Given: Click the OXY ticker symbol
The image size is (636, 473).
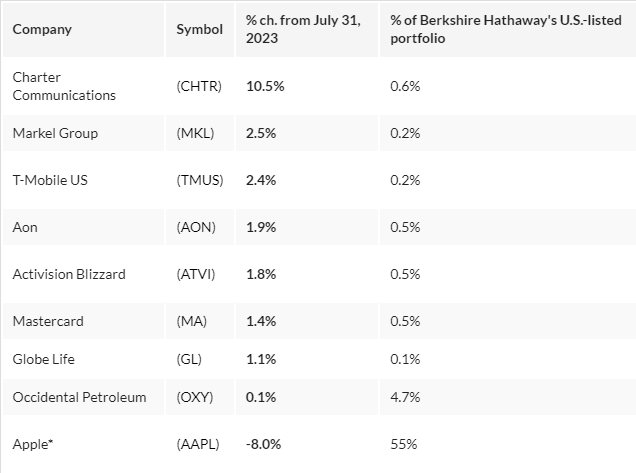Looking at the screenshot, I should pos(196,397).
